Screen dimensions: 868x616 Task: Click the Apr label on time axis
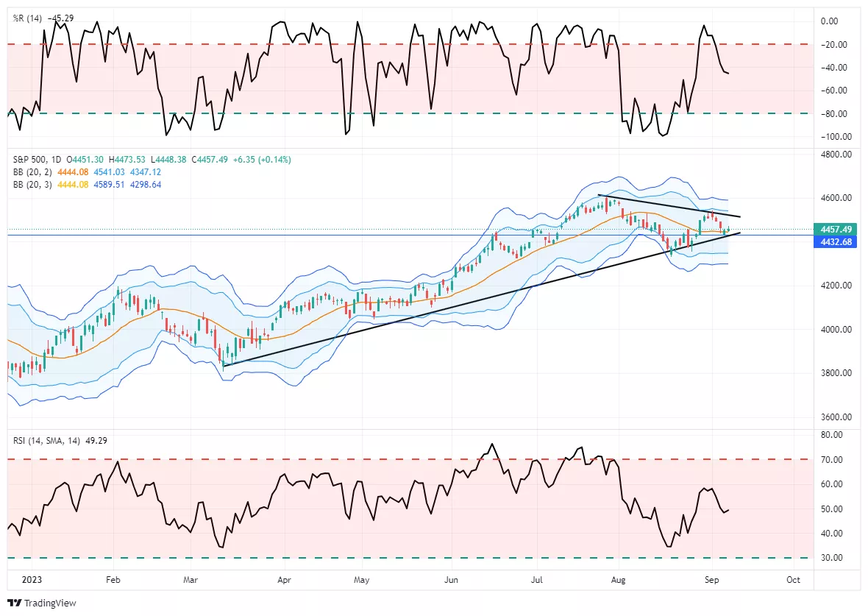[284, 579]
